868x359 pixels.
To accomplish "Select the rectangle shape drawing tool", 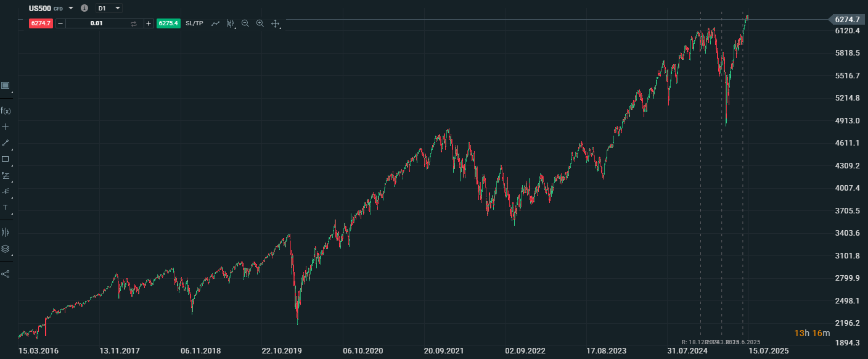I will (x=6, y=159).
